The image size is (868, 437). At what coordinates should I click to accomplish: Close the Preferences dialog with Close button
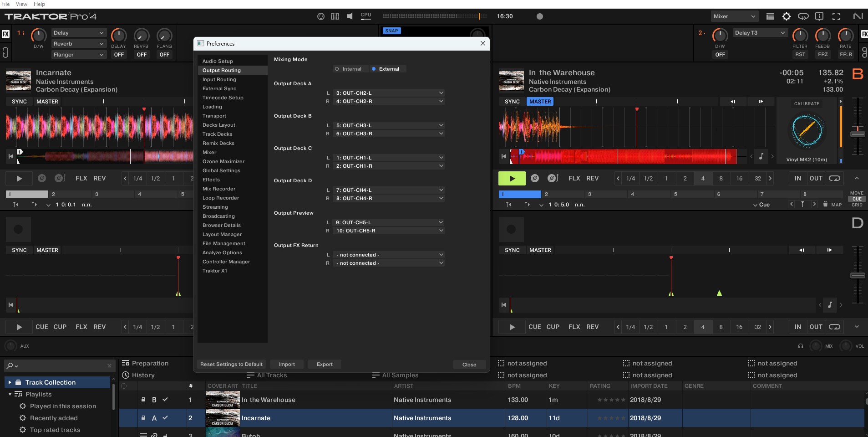point(469,365)
